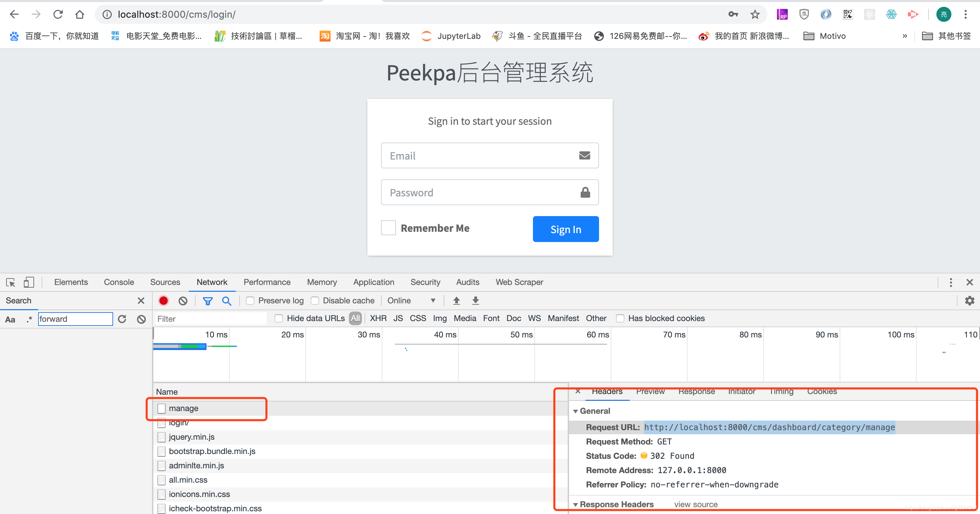
Task: Click the clear network log icon
Action: pos(183,301)
